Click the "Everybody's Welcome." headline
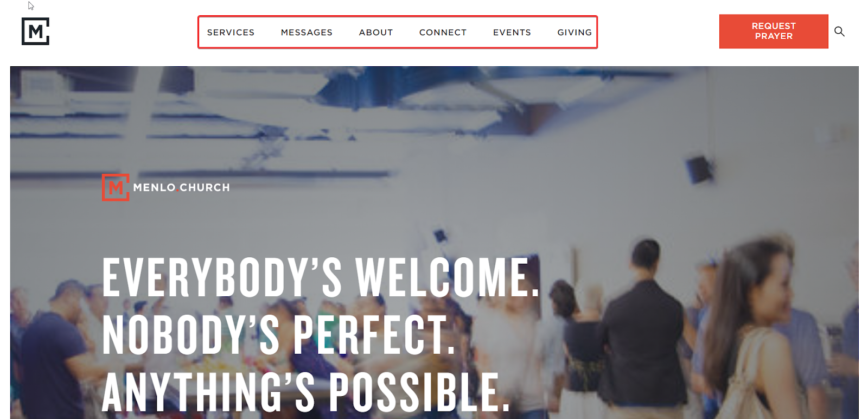The width and height of the screenshot is (868, 419). [x=321, y=277]
